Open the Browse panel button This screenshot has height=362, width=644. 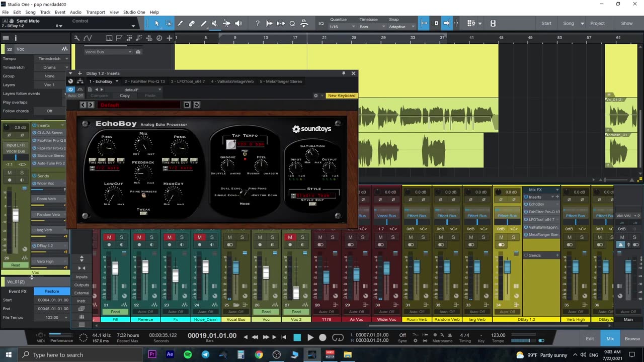coord(632,339)
